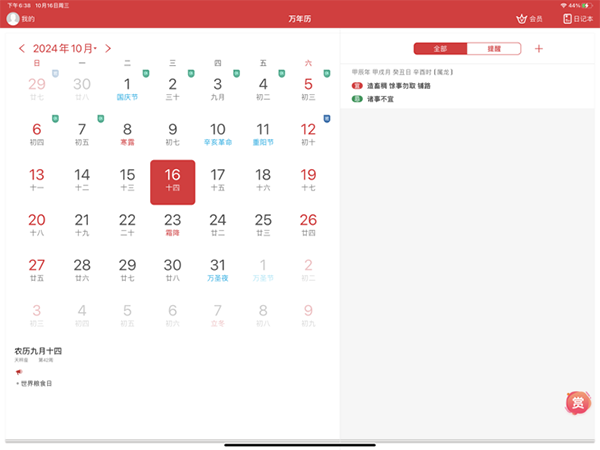Select October 10 辛亥革命 date
This screenshot has height=450, width=600.
click(x=217, y=134)
